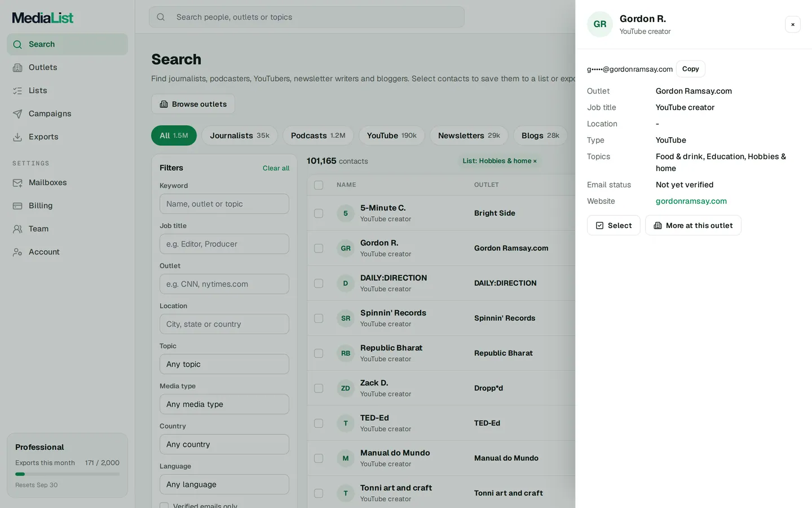Click the top search people, outlets or topics field

307,17
